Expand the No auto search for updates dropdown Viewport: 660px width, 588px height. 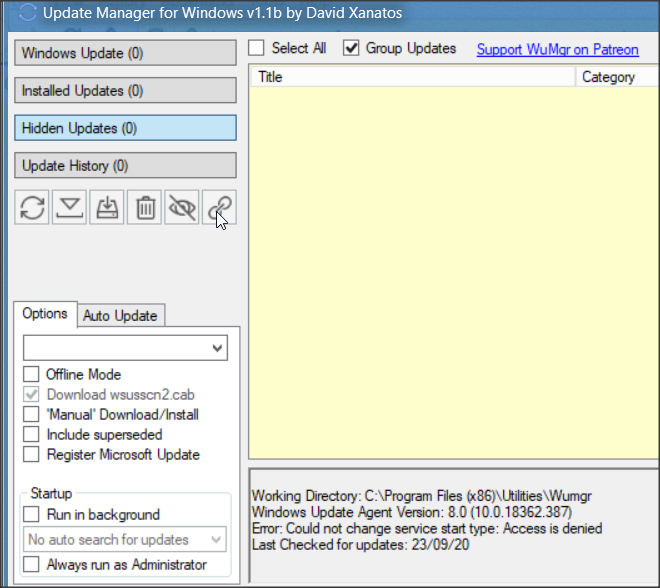125,539
